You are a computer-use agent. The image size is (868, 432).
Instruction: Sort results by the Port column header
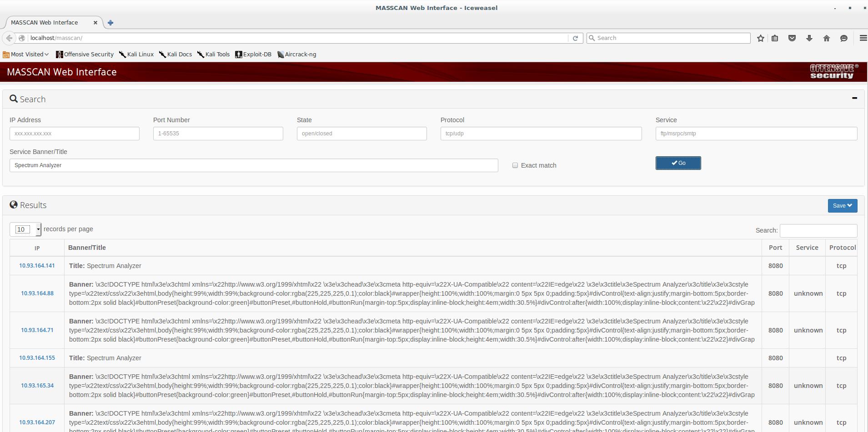coord(775,248)
